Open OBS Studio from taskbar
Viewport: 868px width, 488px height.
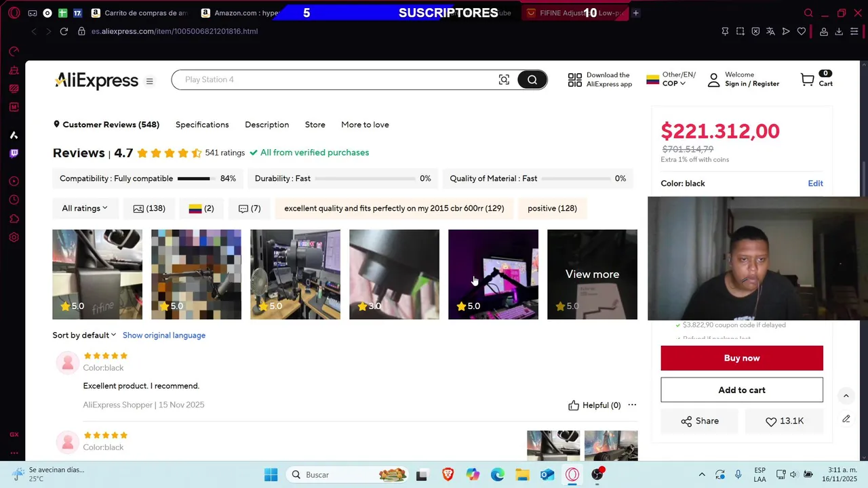[597, 474]
